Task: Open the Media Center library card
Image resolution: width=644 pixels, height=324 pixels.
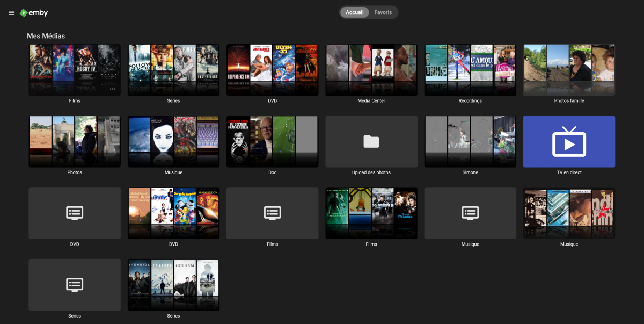Action: click(x=371, y=70)
